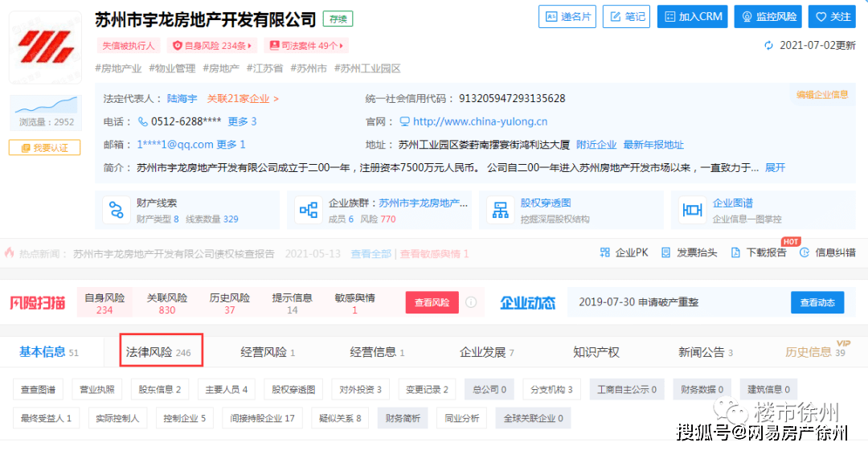Image resolution: width=868 pixels, height=451 pixels.
Task: Switch to 法律风险 246 tab
Action: (161, 351)
